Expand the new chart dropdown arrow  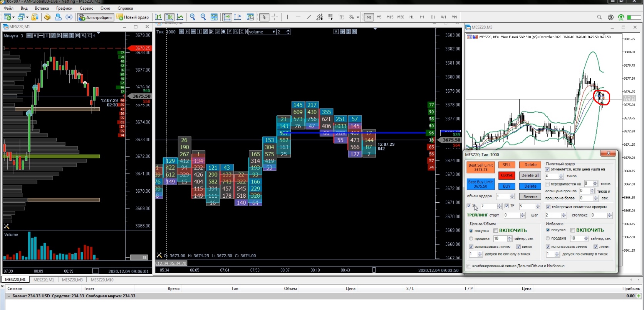(x=13, y=17)
